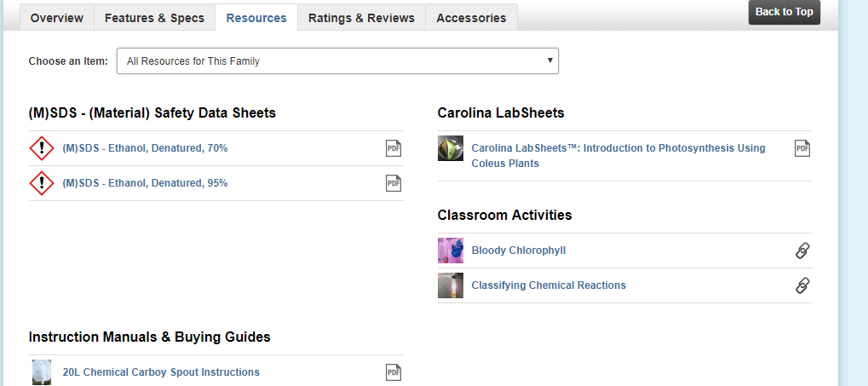Open 20L Chemical Carboy Spout Instructions link
This screenshot has height=386, width=868.
click(x=161, y=372)
